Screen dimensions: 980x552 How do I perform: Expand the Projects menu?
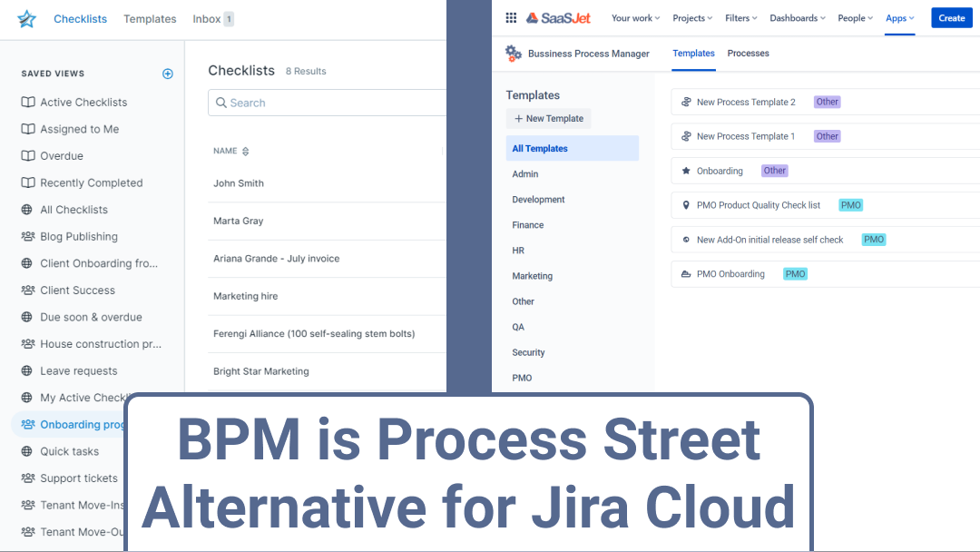[x=692, y=18]
